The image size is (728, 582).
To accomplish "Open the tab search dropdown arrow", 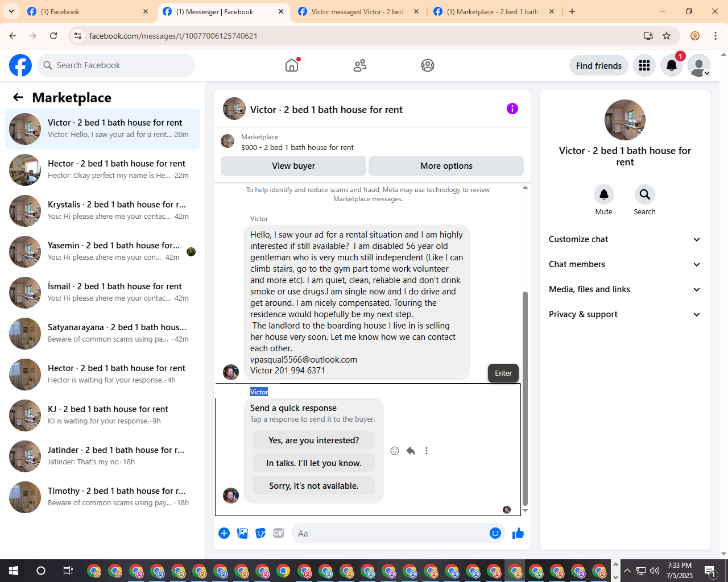I will 11,11.
